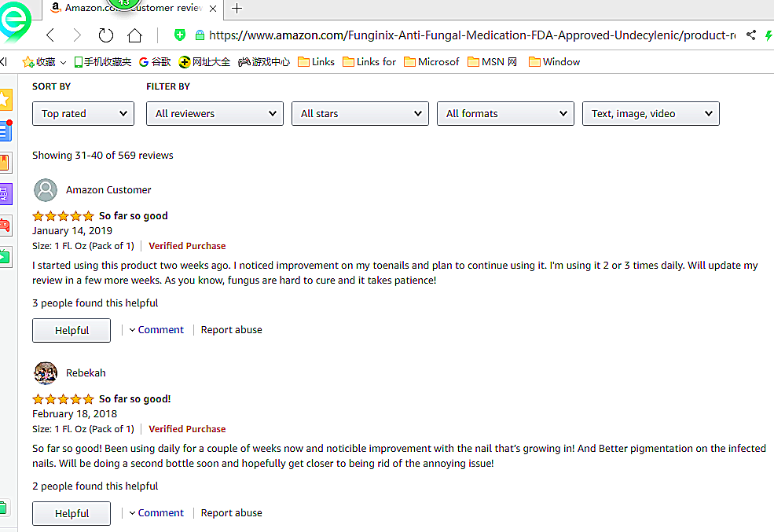This screenshot has width=774, height=532.
Task: Report abuse on Rebekah's review
Action: coord(231,513)
